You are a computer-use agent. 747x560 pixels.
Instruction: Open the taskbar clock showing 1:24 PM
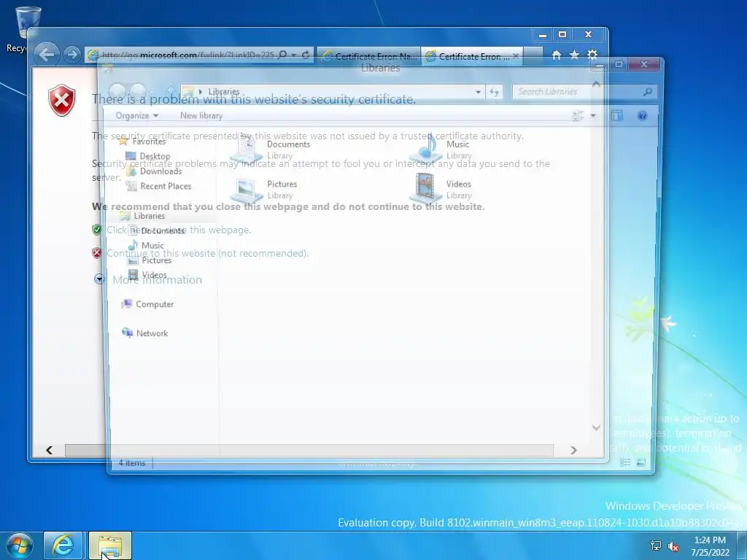711,546
